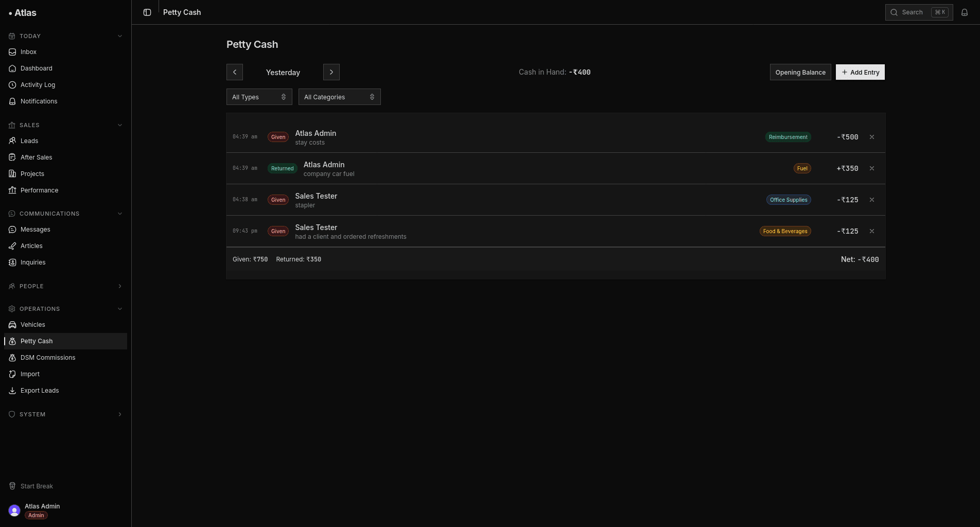Delete the stay costs entry
This screenshot has width=980, height=527.
click(872, 137)
